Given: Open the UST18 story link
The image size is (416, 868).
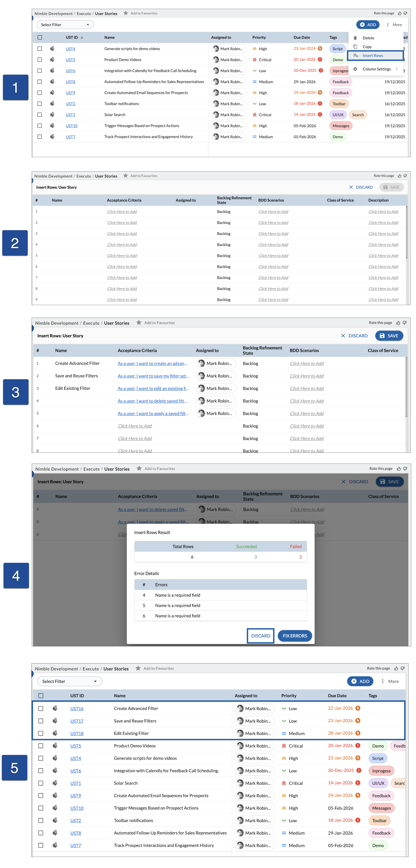Looking at the screenshot, I should [x=77, y=734].
